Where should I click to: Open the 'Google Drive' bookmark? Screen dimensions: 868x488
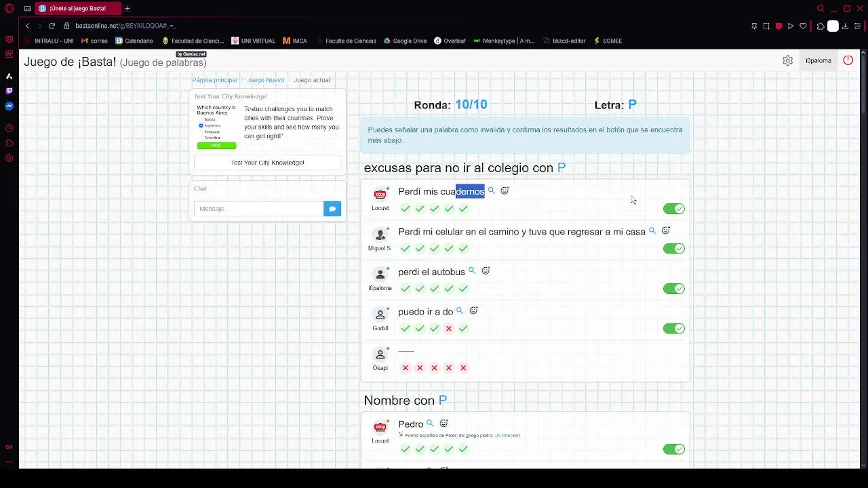tap(405, 41)
